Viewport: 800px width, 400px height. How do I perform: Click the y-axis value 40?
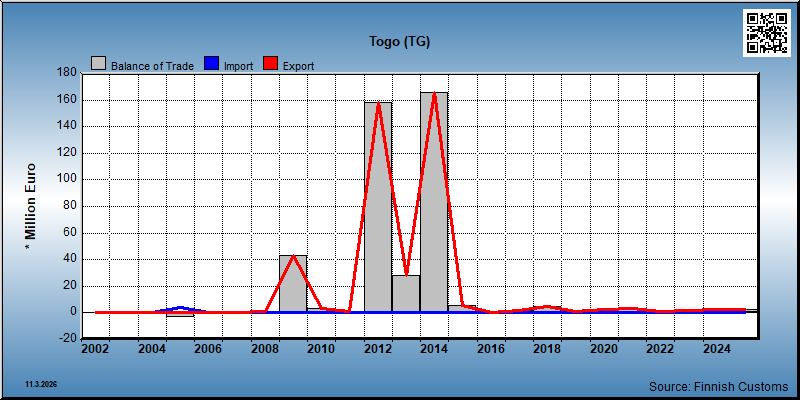(70, 259)
